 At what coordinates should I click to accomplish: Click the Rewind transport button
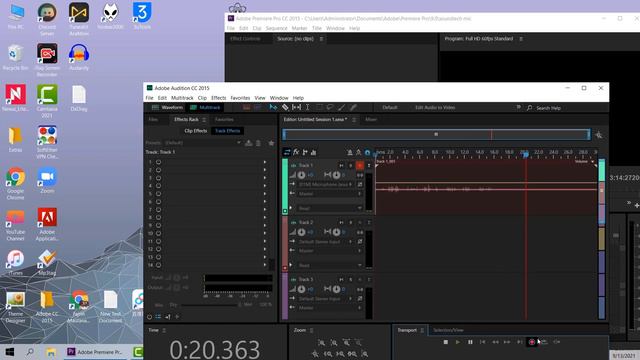495,342
